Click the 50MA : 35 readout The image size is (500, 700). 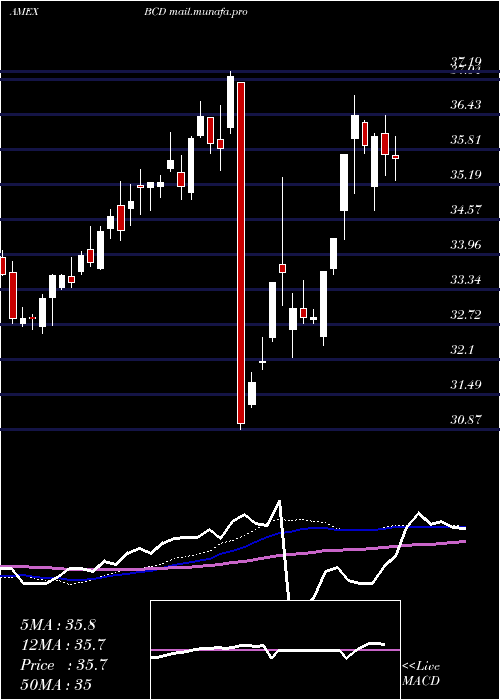[x=56, y=685]
